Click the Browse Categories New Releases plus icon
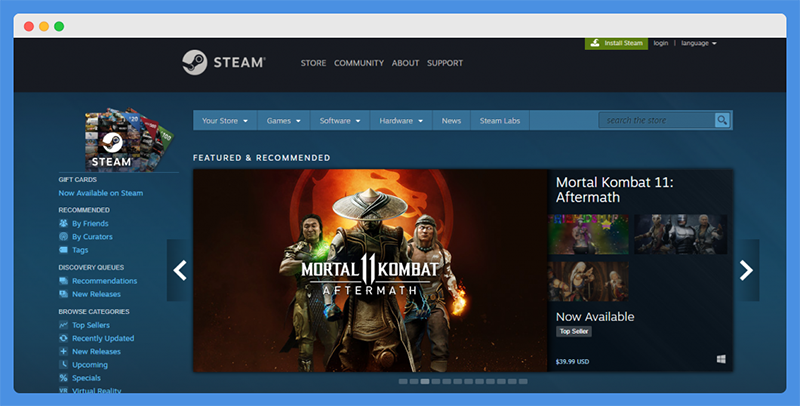The height and width of the screenshot is (406, 800). (x=63, y=351)
